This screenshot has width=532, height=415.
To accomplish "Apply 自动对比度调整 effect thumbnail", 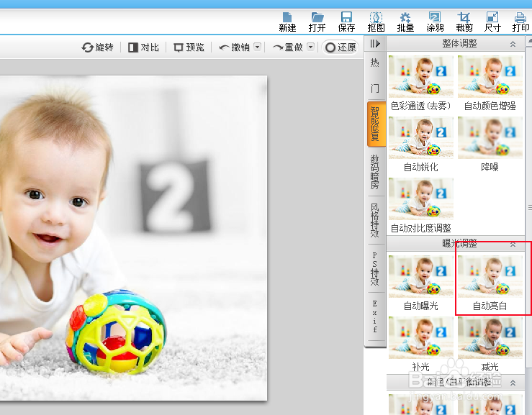I will (x=420, y=199).
